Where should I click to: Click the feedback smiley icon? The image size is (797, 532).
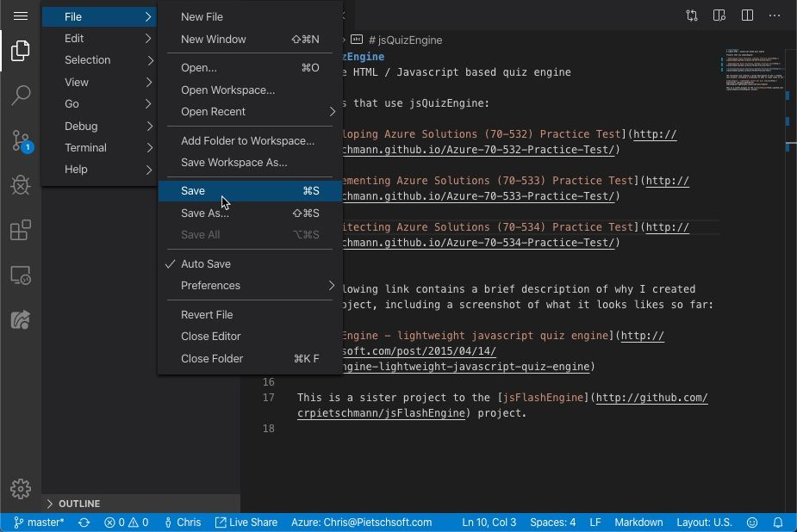pos(752,523)
